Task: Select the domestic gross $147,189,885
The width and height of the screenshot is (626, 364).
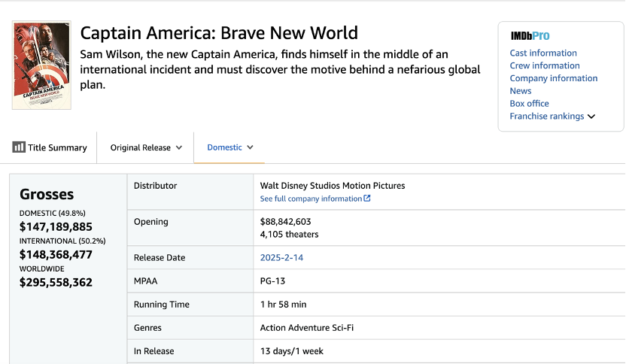Action: point(56,226)
